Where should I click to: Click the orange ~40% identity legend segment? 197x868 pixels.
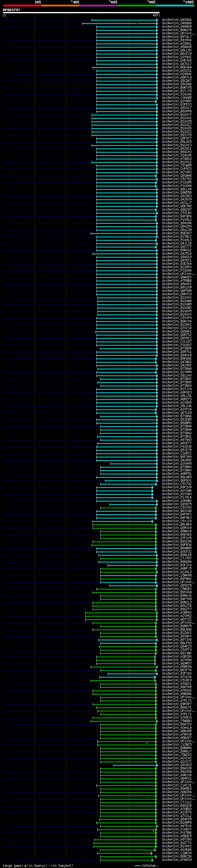click(x=60, y=6)
